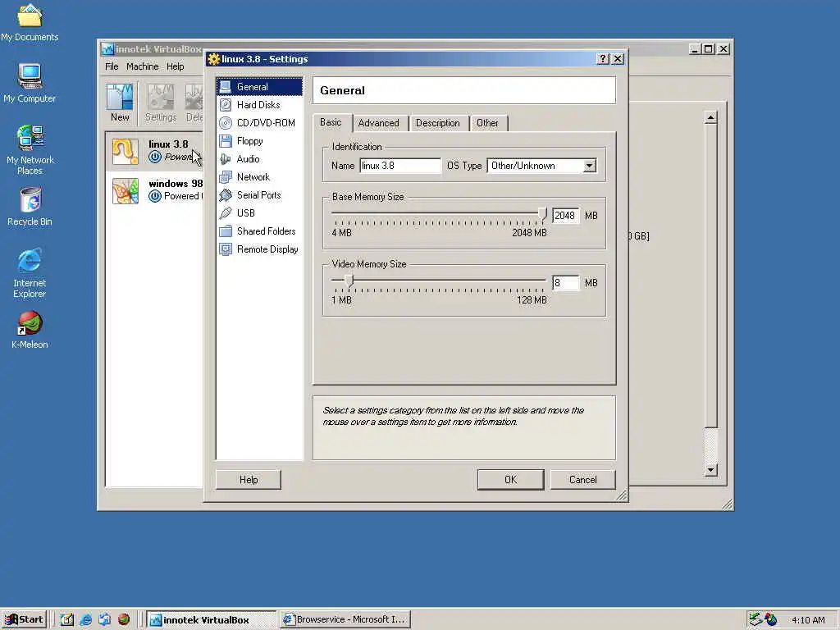Open My Documents desktop icon
This screenshot has height=630, width=840.
tap(30, 22)
